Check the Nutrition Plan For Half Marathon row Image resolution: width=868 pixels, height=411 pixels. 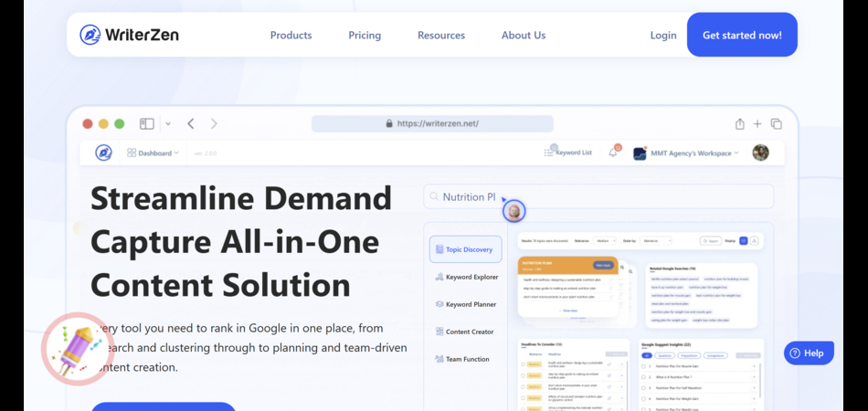tap(644, 388)
